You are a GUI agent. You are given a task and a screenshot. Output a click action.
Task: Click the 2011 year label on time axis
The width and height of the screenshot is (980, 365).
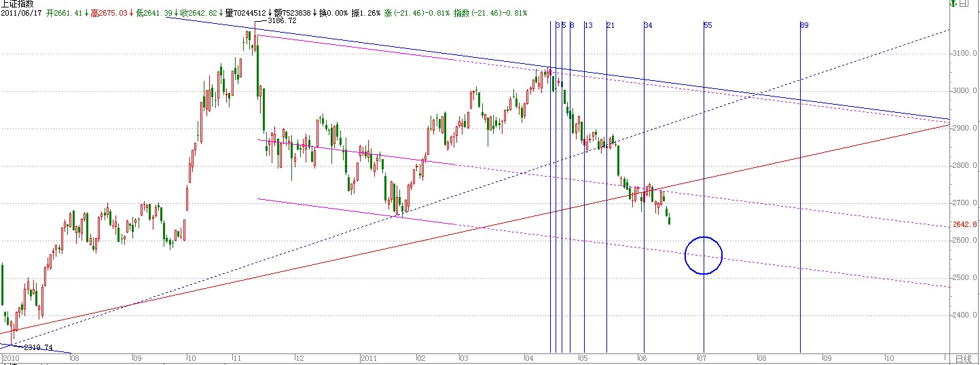tap(369, 358)
